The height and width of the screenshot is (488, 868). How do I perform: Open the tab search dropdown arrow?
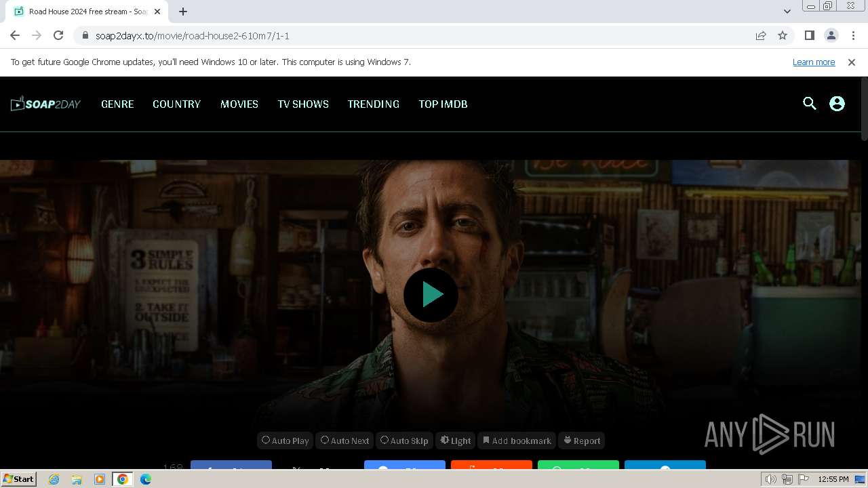click(x=787, y=12)
